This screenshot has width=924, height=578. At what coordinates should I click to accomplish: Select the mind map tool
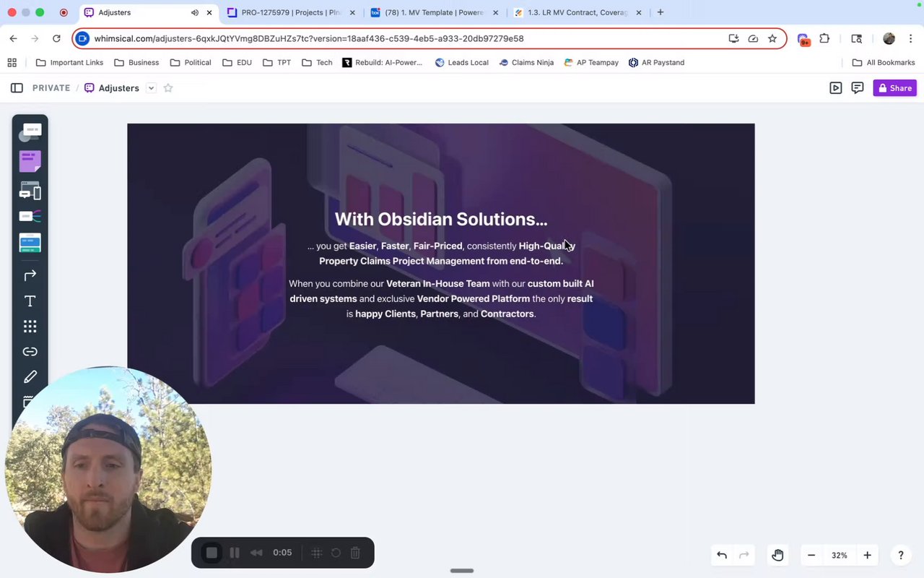click(x=30, y=216)
